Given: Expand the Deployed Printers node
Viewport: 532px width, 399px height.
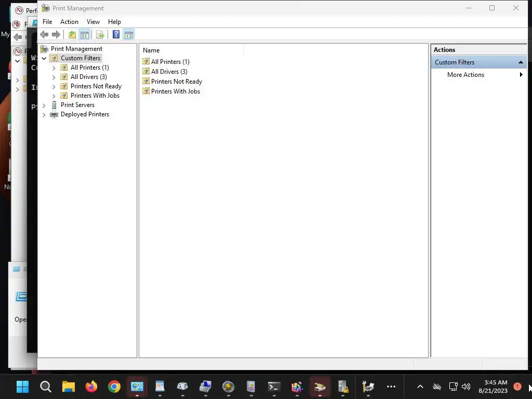Looking at the screenshot, I should click(44, 115).
